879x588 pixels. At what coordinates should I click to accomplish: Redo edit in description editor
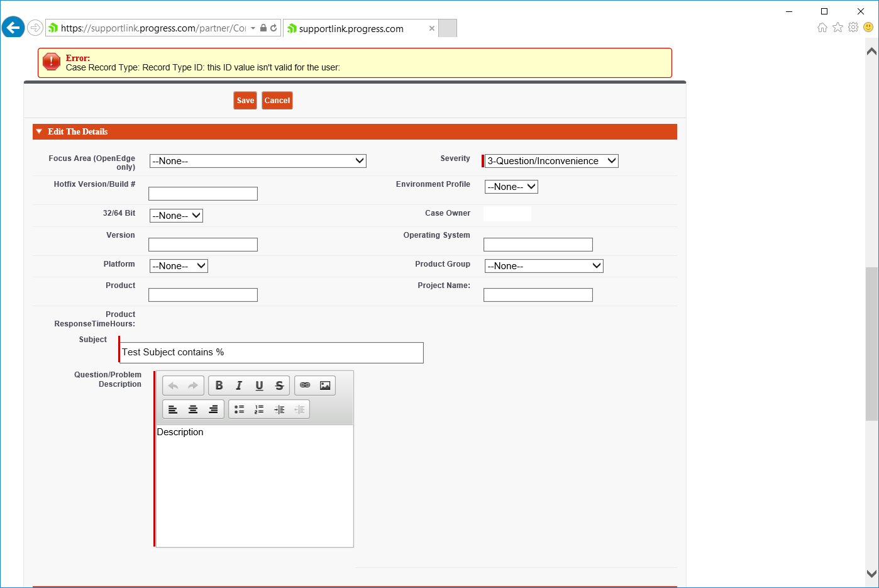tap(193, 386)
